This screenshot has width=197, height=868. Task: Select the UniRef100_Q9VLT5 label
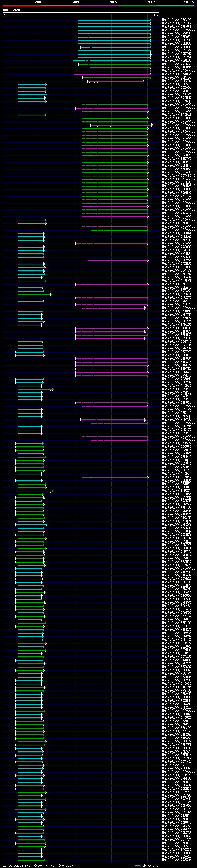177,375
